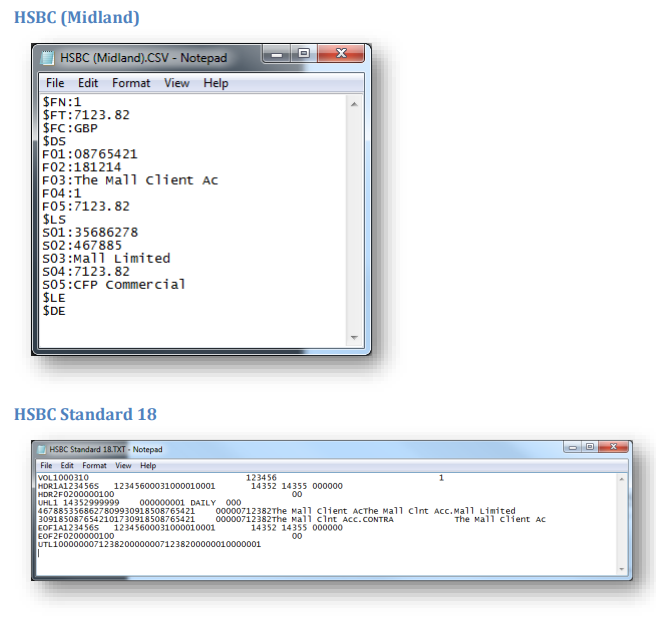Open Edit menu in HSBC (Midland).CSV Notepad
The width and height of the screenshot is (656, 617).
[88, 83]
